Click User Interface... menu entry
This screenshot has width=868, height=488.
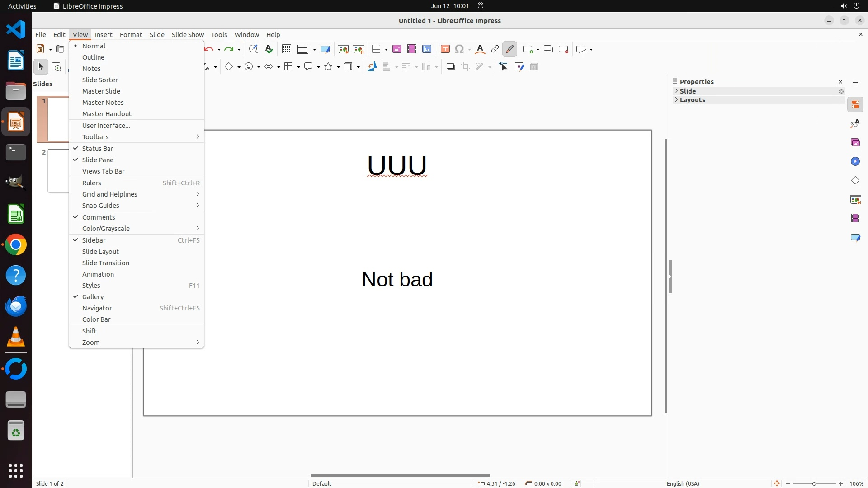(x=106, y=126)
